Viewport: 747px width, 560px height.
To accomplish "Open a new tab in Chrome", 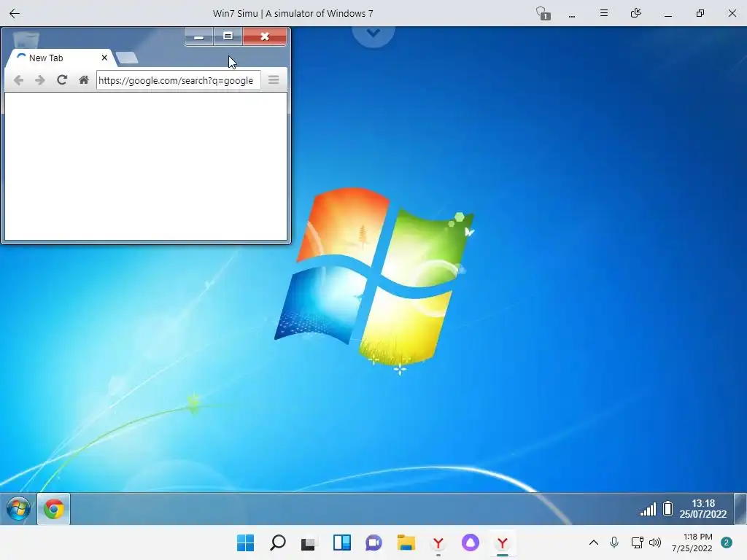I will point(127,58).
